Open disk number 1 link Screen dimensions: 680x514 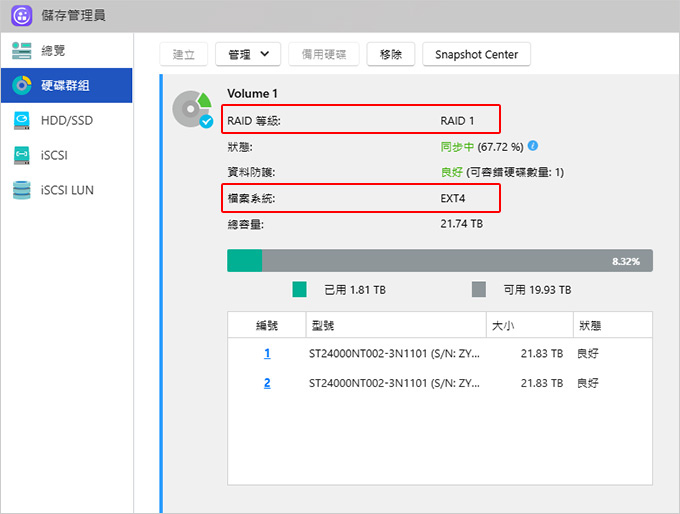click(x=267, y=354)
